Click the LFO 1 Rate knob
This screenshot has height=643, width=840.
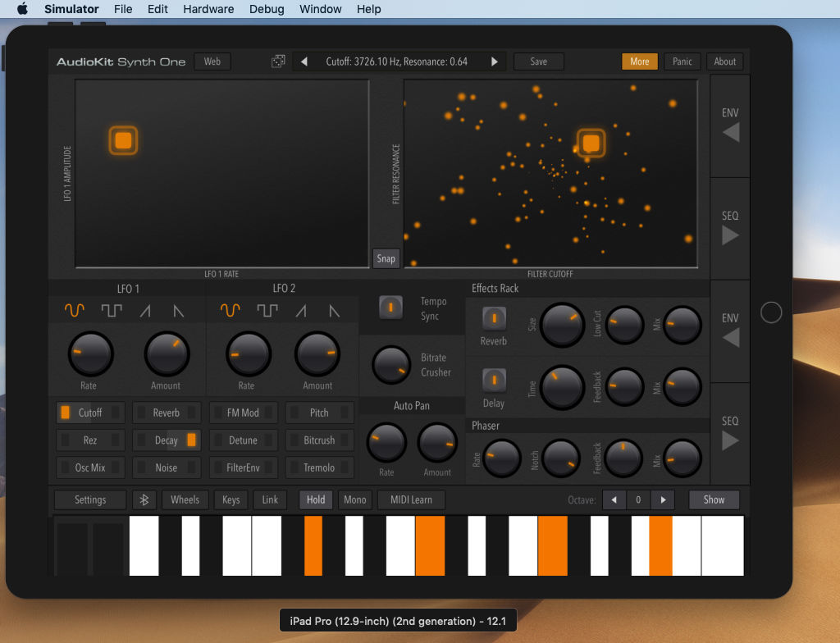click(x=90, y=354)
